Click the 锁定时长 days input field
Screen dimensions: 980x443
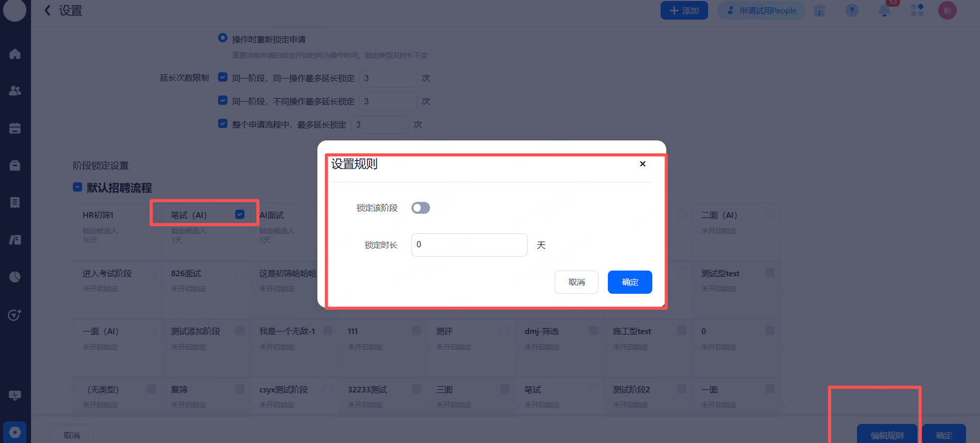(469, 245)
